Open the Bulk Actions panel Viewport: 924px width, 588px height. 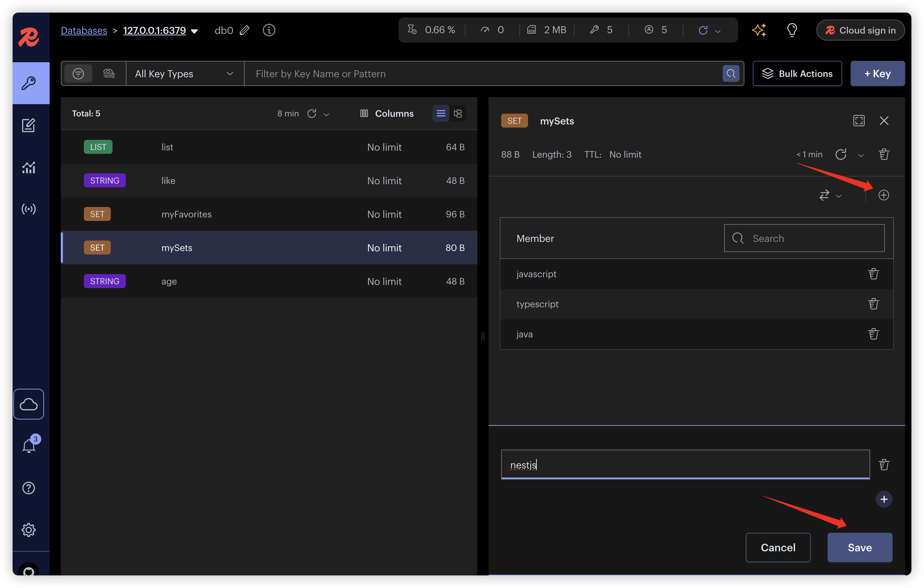(x=797, y=73)
